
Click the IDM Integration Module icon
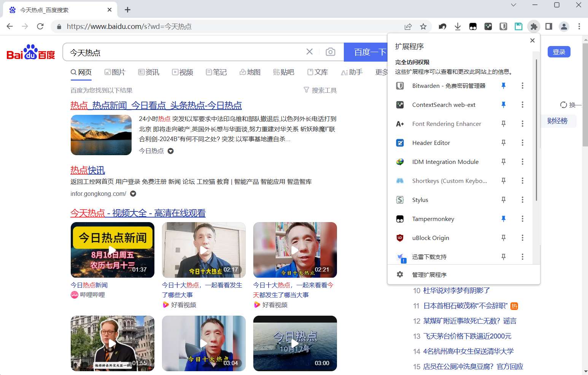(400, 162)
